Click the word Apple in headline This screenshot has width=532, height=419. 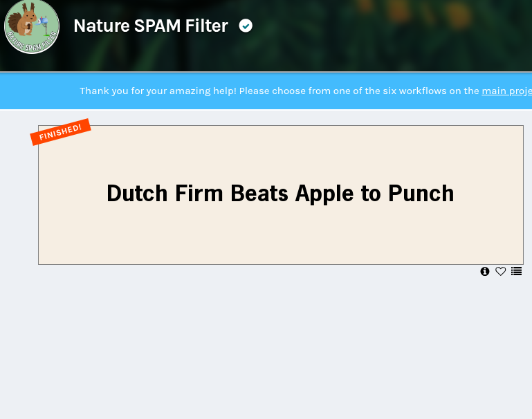324,194
